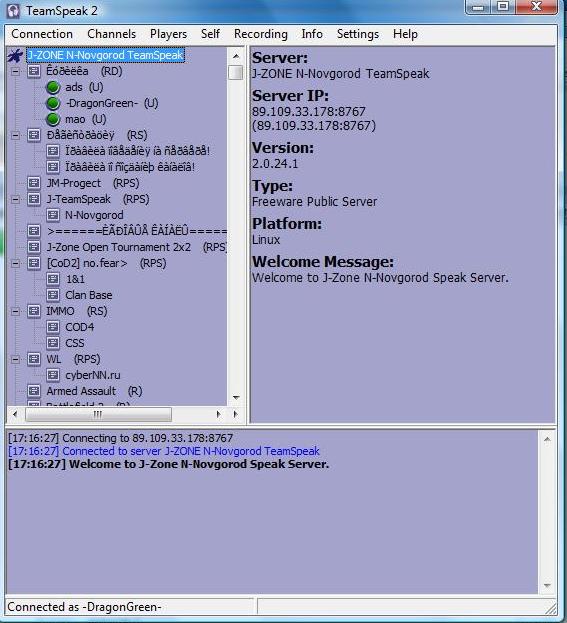
Task: Select the cyberNN.ru subchannel
Action: click(x=93, y=375)
